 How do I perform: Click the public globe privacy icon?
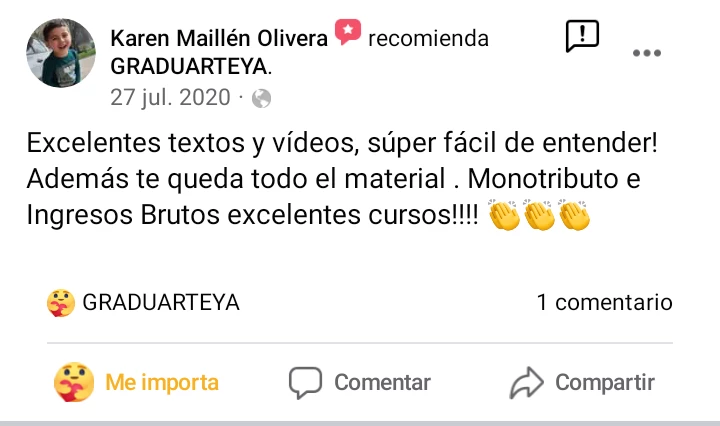click(261, 98)
